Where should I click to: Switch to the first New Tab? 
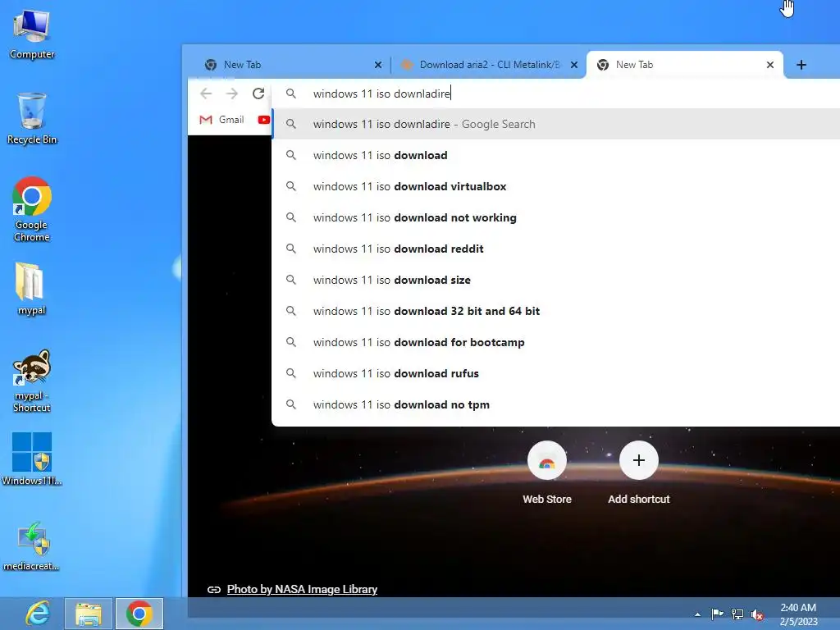(x=290, y=65)
